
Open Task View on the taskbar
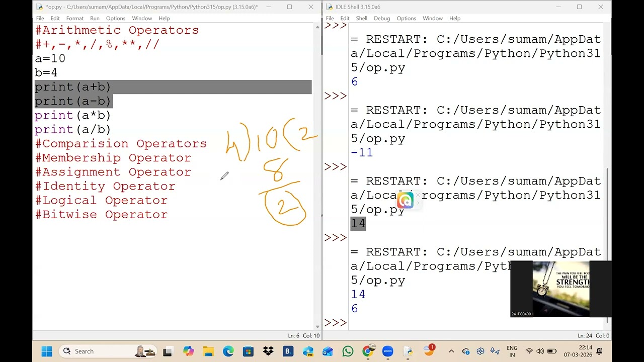168,351
